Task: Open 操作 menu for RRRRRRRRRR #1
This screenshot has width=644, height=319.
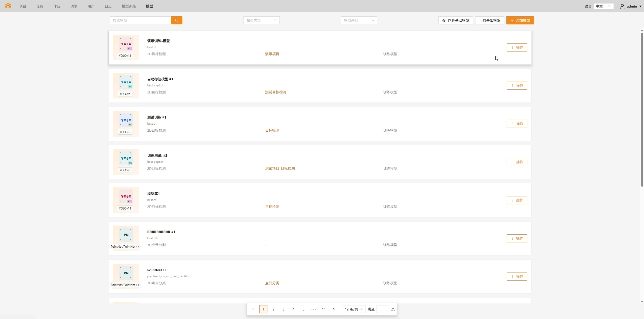Action: click(x=517, y=238)
